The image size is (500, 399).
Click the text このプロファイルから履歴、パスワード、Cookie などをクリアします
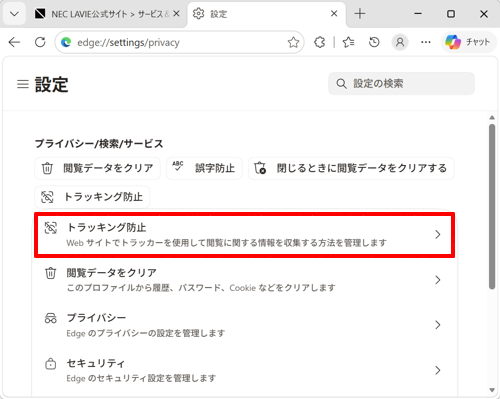pos(201,288)
